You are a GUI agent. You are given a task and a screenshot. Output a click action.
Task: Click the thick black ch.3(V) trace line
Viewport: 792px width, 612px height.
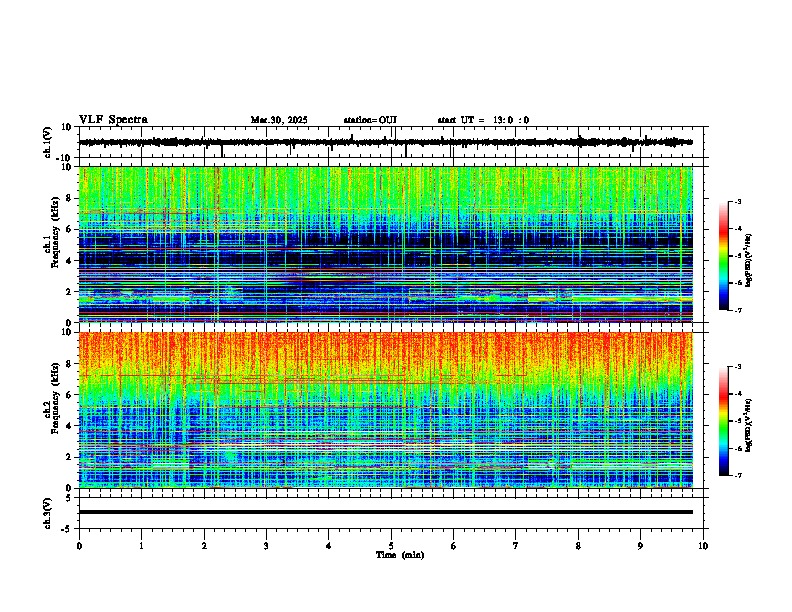coord(386,512)
